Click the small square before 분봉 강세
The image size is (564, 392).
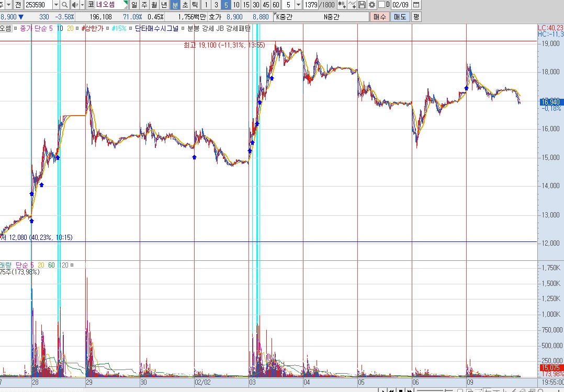[x=183, y=28]
